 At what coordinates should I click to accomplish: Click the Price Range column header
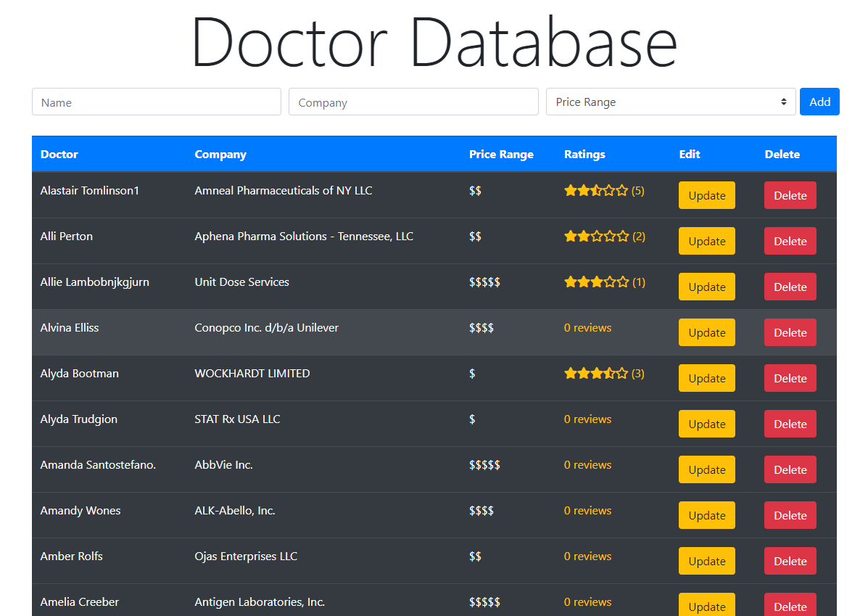point(501,155)
